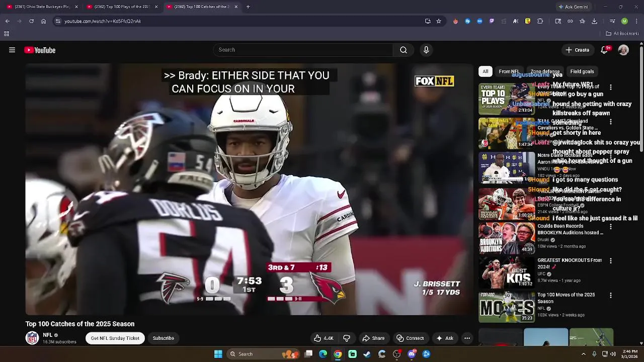Focus the YouTube search field
The image size is (644, 362).
coord(303,50)
